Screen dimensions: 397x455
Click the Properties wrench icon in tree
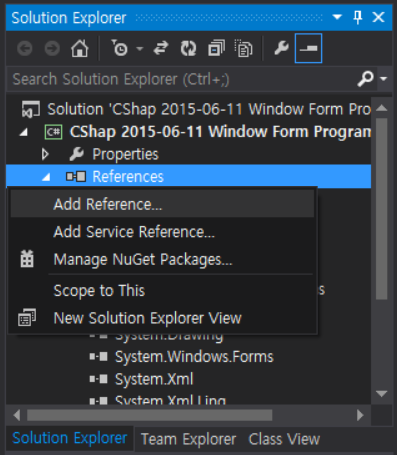coord(77,154)
